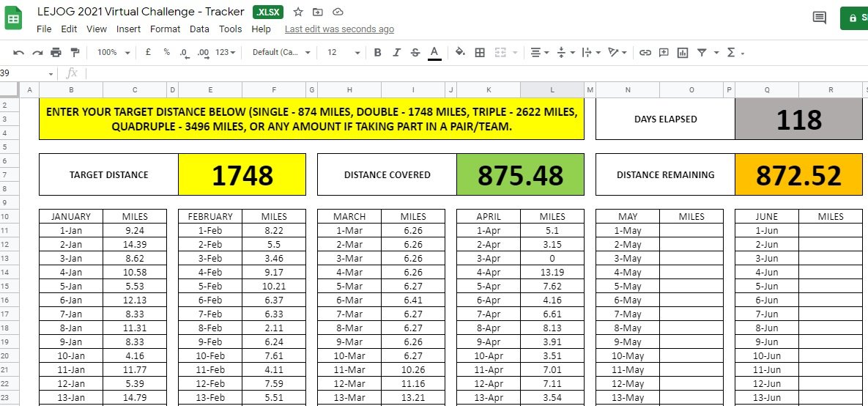Image resolution: width=868 pixels, height=406 pixels.
Task: Star the LEJOG tracker document
Action: click(x=298, y=12)
